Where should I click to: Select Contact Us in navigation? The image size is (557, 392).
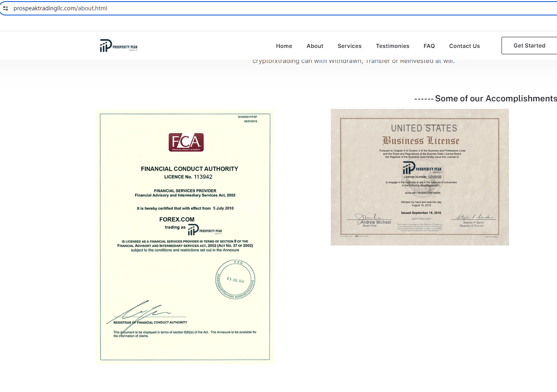(x=464, y=46)
